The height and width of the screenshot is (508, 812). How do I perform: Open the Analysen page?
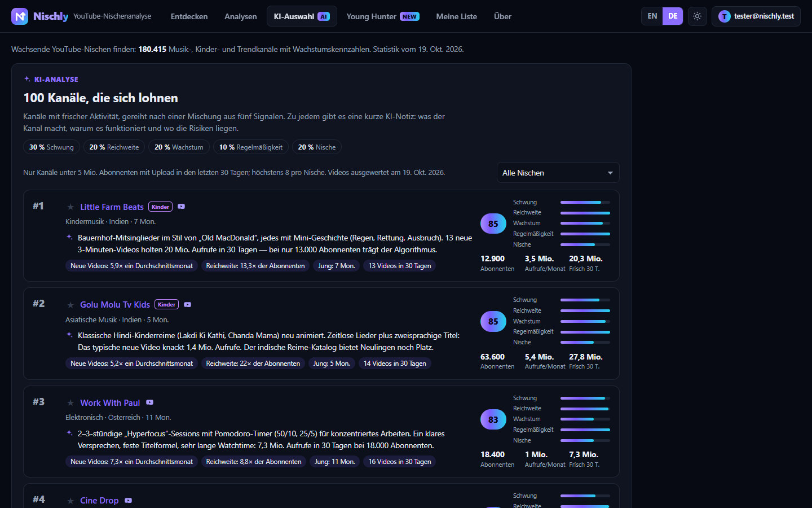(x=241, y=16)
